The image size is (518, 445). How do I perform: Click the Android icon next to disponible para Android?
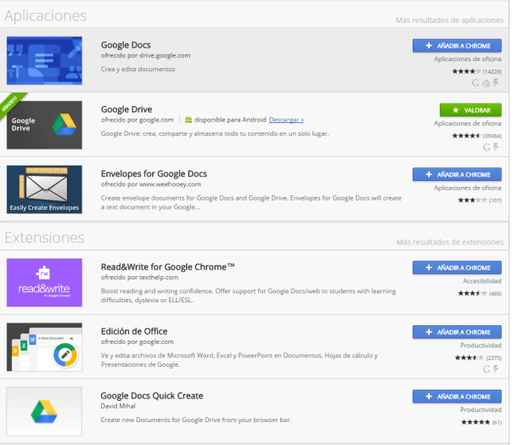tap(188, 120)
